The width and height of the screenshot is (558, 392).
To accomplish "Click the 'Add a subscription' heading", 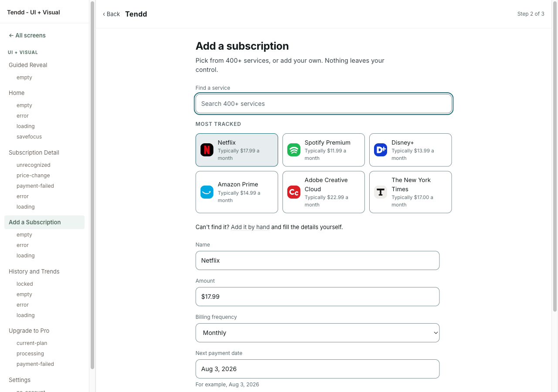I will coord(242,46).
